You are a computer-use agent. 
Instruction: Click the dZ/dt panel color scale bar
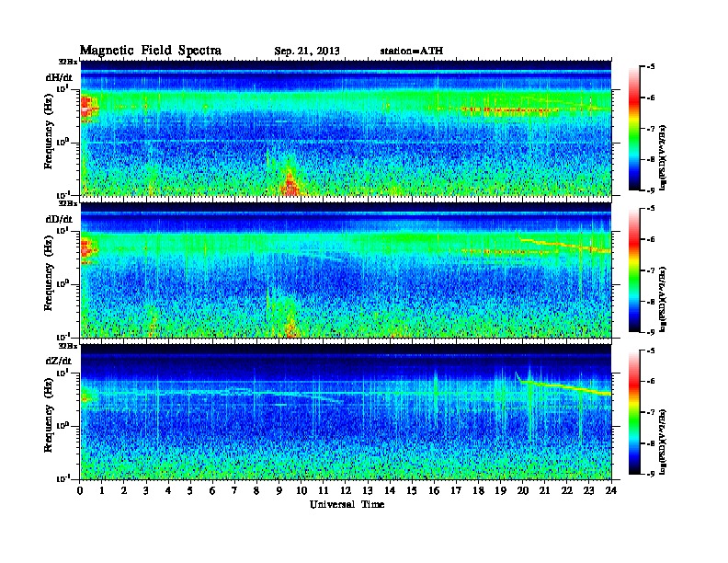[x=634, y=412]
